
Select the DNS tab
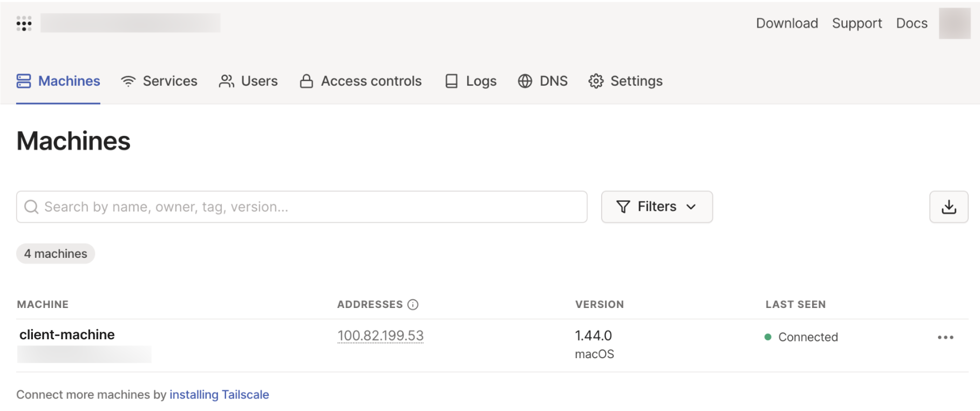(543, 81)
